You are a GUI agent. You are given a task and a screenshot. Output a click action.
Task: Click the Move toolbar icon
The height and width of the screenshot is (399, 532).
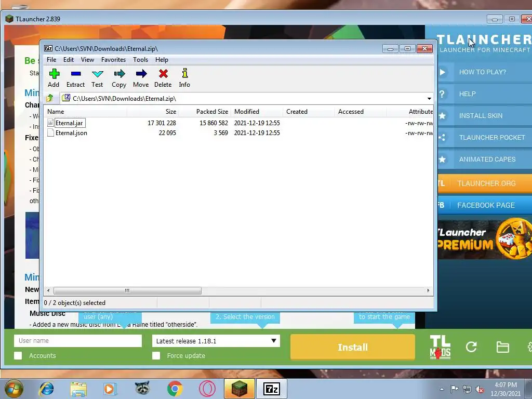pos(141,78)
